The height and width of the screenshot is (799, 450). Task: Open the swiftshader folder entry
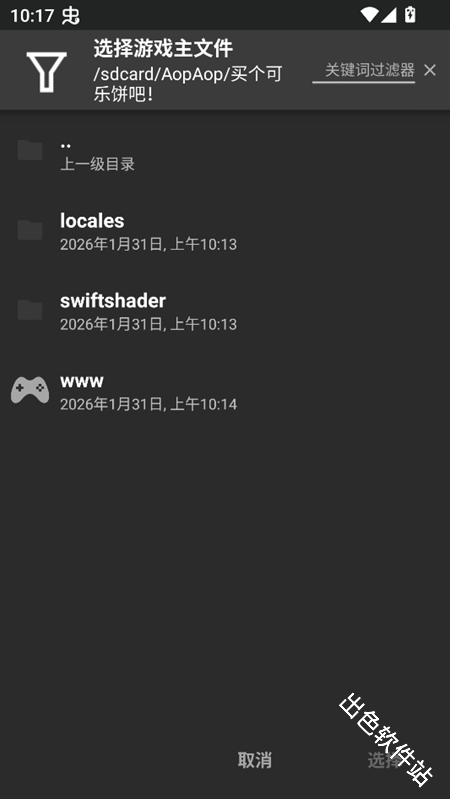click(x=225, y=312)
